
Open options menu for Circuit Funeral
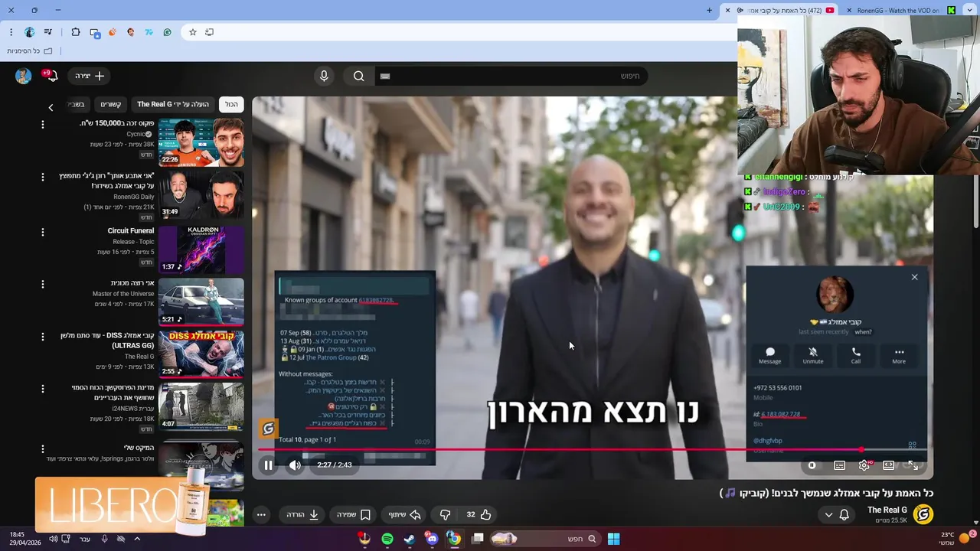point(43,231)
